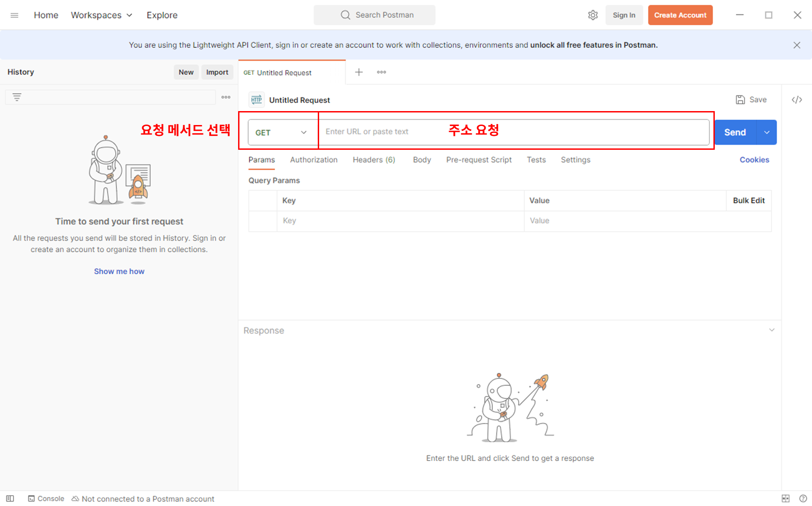Screen dimensions: 812x506
Task: Maximize the Postman window
Action: [768, 15]
